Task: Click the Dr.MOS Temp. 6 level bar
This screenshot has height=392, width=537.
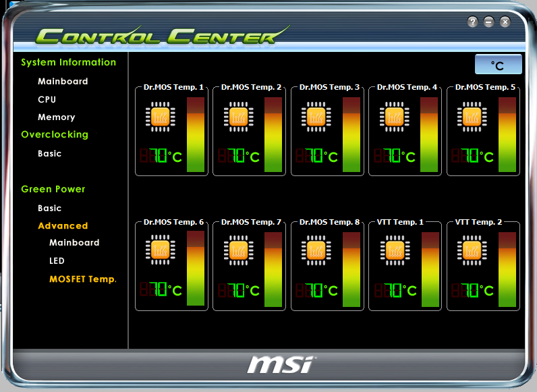Action: (x=196, y=269)
